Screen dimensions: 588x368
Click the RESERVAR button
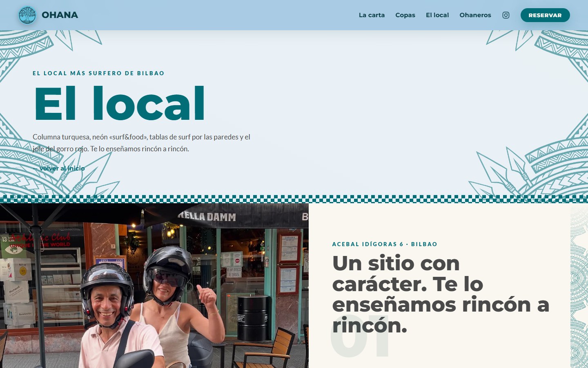point(545,15)
